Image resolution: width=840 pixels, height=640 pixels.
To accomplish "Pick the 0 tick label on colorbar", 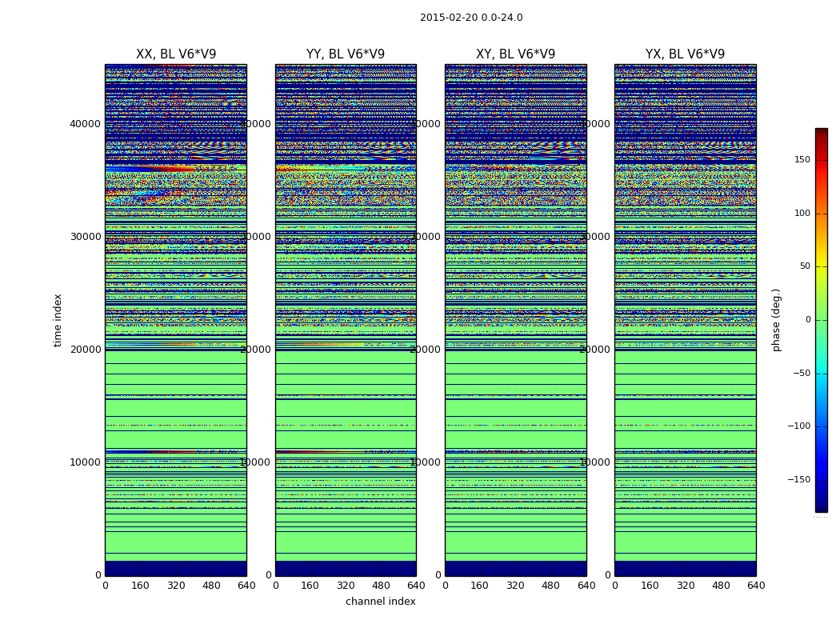I will [x=807, y=320].
